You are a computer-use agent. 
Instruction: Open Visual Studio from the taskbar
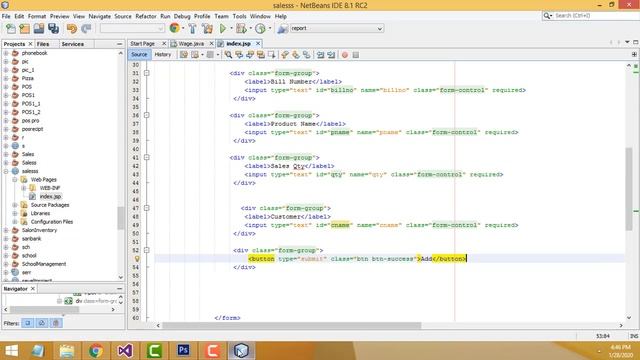(x=125, y=351)
